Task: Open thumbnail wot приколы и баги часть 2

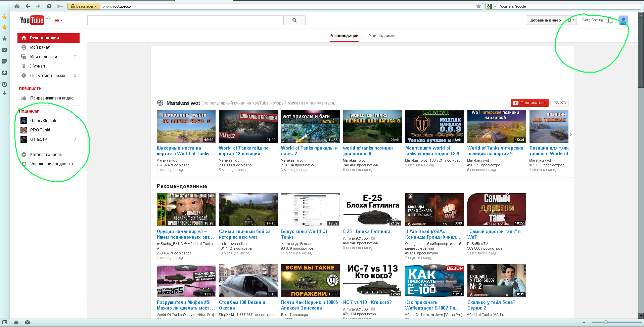Action: click(310, 126)
